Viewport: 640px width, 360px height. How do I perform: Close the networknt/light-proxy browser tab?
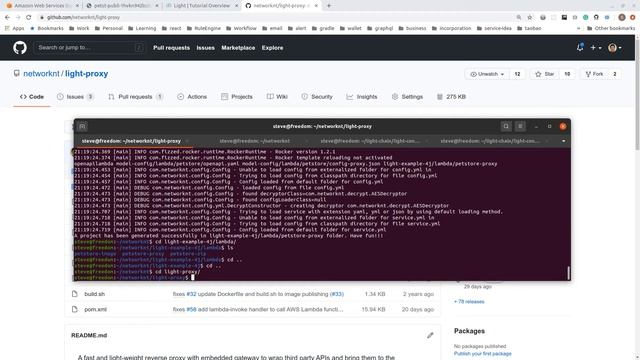coord(316,6)
